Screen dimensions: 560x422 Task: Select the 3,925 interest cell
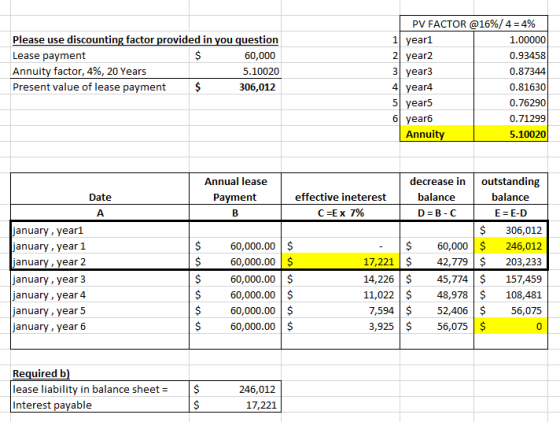click(x=341, y=326)
